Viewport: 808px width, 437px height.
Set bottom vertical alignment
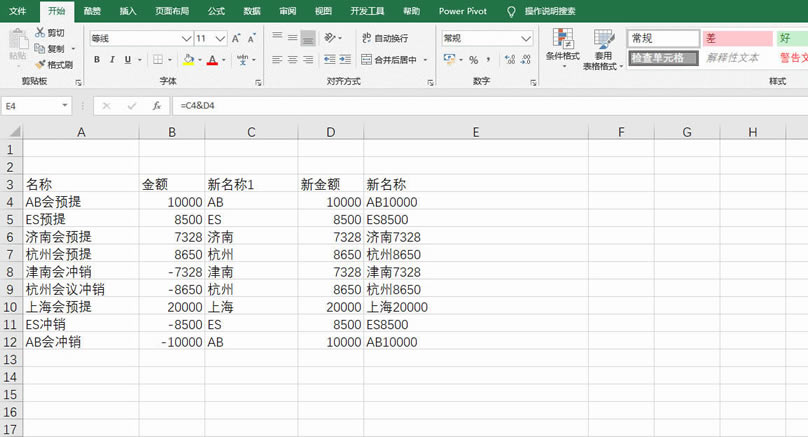308,38
